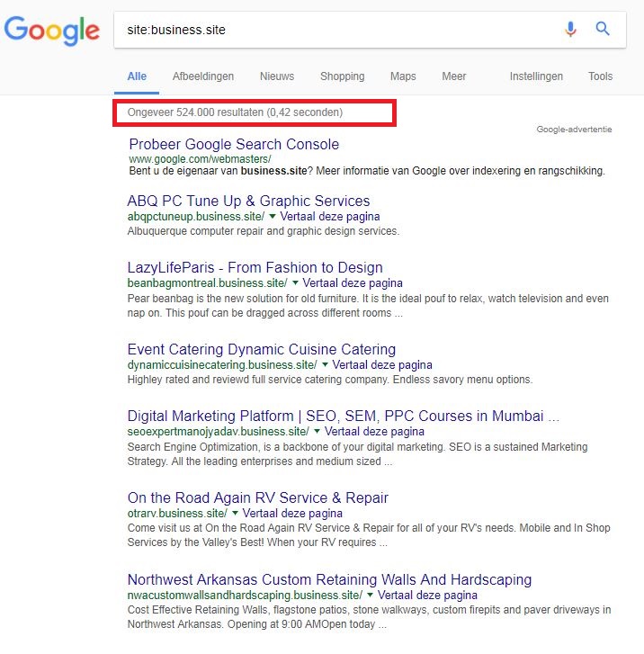644x654 pixels.
Task: Expand dropdown arrow beside seoexpertmanojyadav.business.site
Action: 317,431
